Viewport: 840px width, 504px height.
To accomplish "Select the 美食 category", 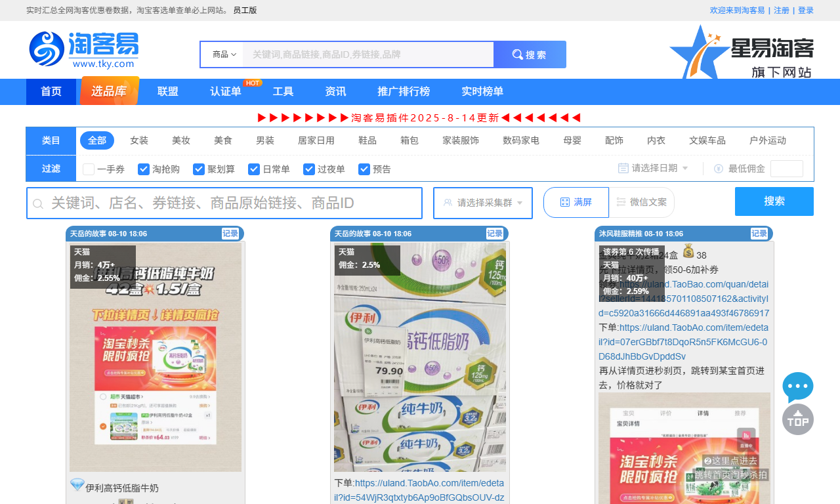I will click(223, 140).
